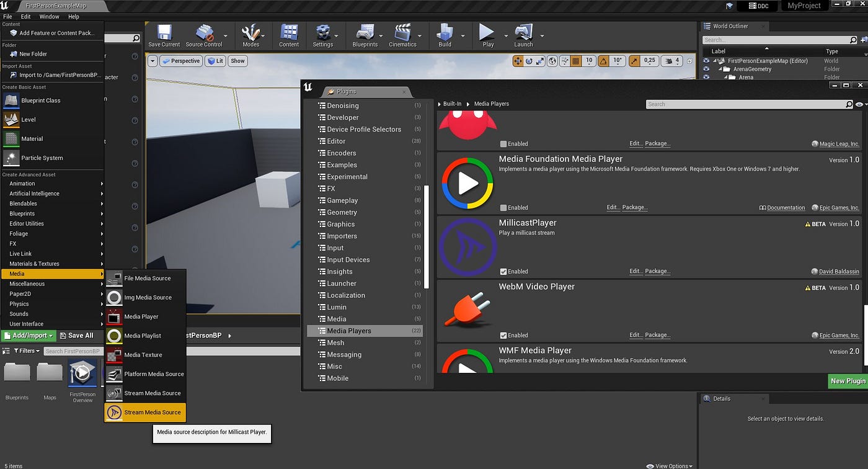The image size is (868, 469).
Task: Toggle the Lit view mode button
Action: [x=216, y=61]
